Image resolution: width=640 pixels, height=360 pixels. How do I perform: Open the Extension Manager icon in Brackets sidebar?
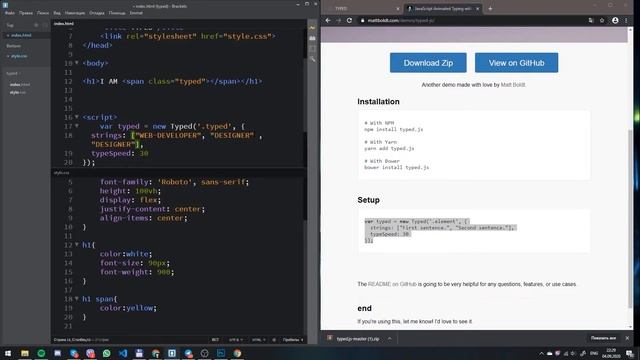point(312,38)
